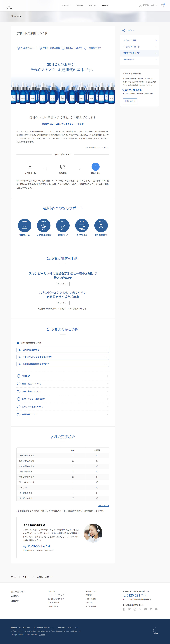This screenshot has height=644, width=170.
Task: Expand the 会員情報について FAQ category
Action: pyautogui.click(x=63, y=414)
